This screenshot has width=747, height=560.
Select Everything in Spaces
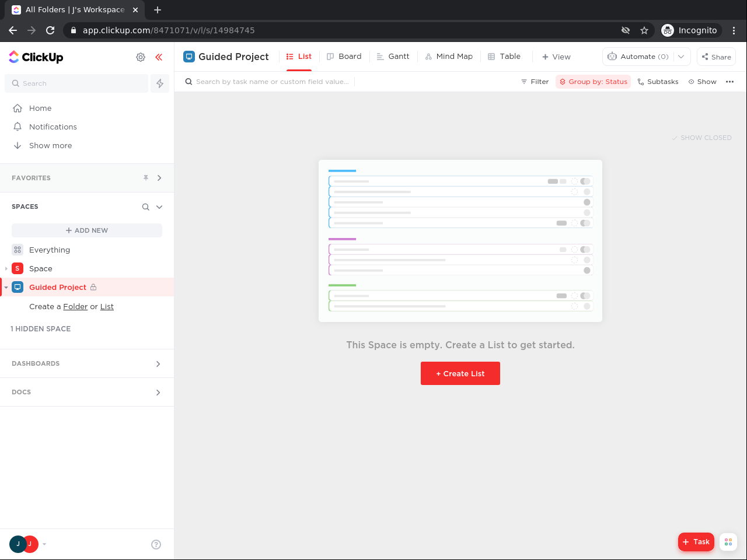click(x=50, y=250)
